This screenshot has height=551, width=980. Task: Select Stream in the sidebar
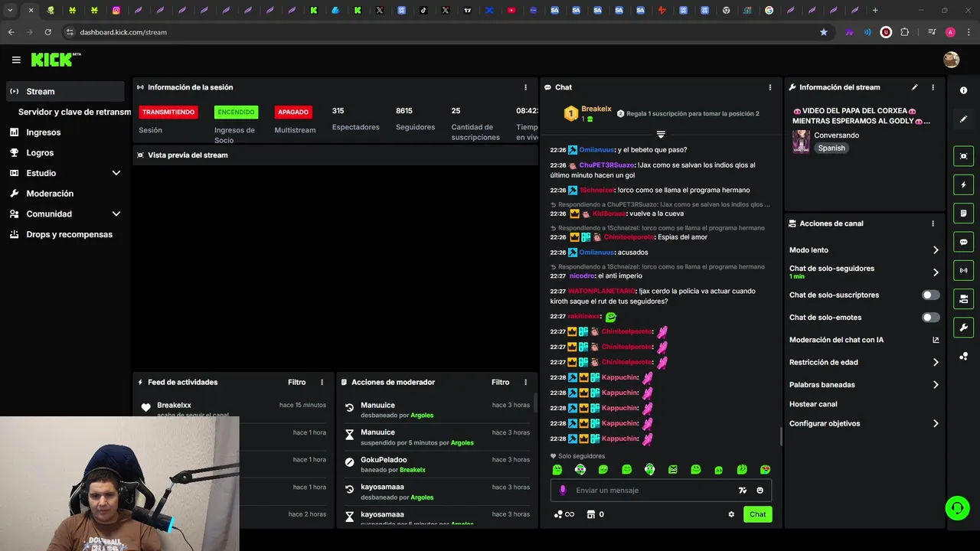click(65, 91)
